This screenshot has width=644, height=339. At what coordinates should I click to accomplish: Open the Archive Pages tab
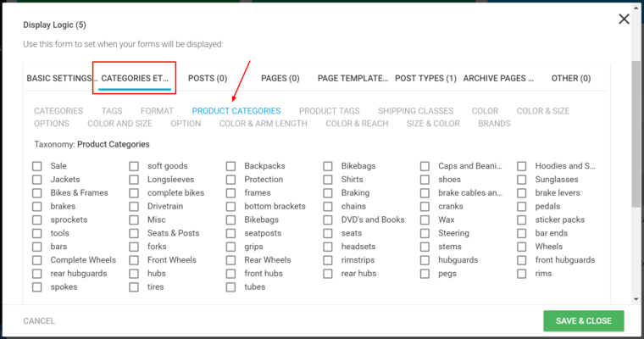[498, 79]
